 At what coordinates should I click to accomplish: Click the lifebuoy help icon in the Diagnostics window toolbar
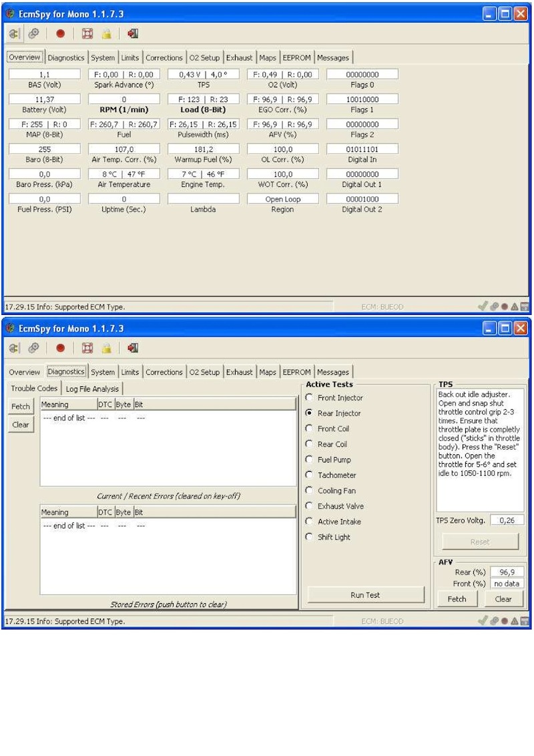point(87,348)
